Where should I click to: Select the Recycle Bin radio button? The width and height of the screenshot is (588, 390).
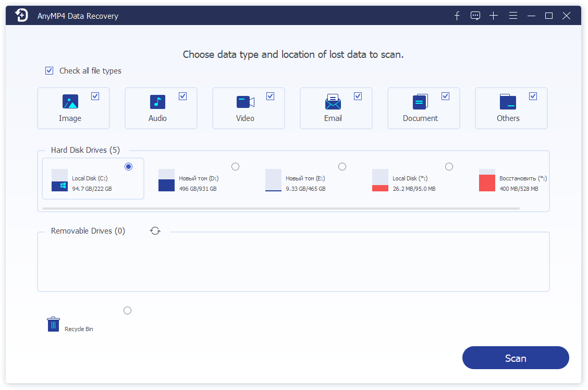click(127, 310)
